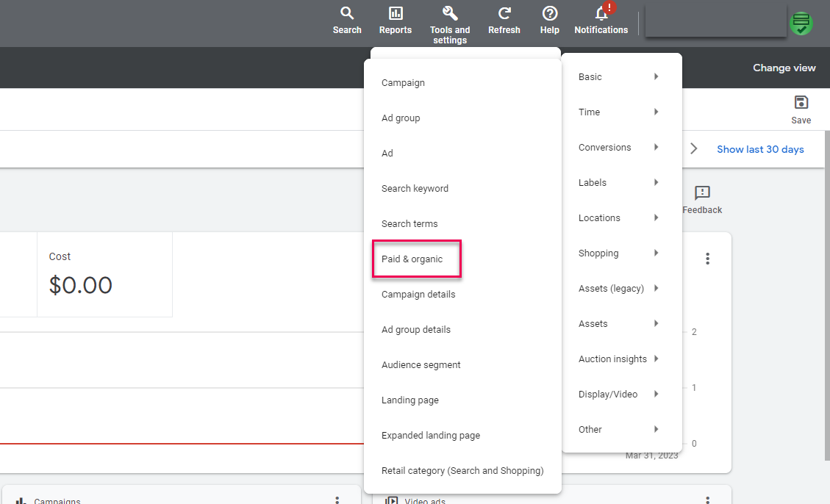Open the chart's three-dot options menu
The height and width of the screenshot is (504, 830).
707,259
